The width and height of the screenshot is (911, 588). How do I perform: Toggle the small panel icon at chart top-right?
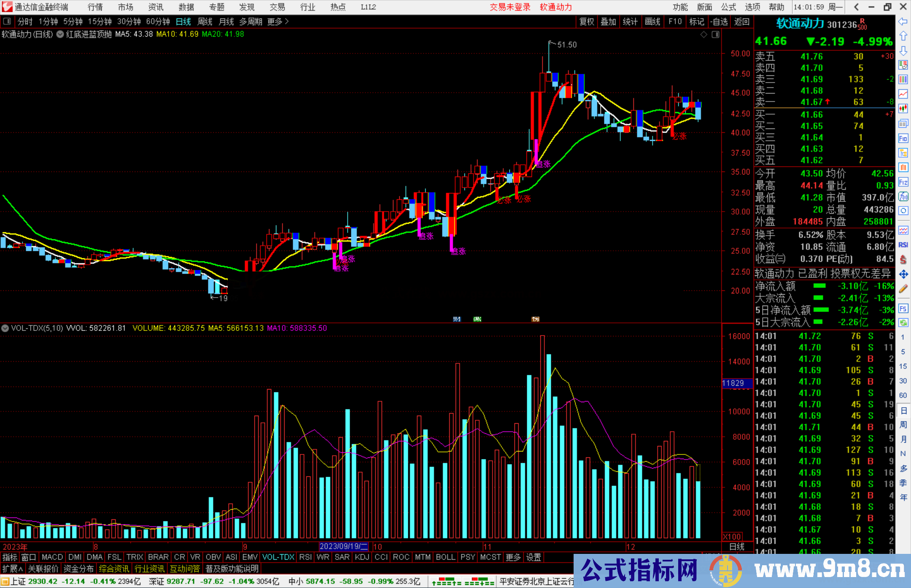[715, 35]
